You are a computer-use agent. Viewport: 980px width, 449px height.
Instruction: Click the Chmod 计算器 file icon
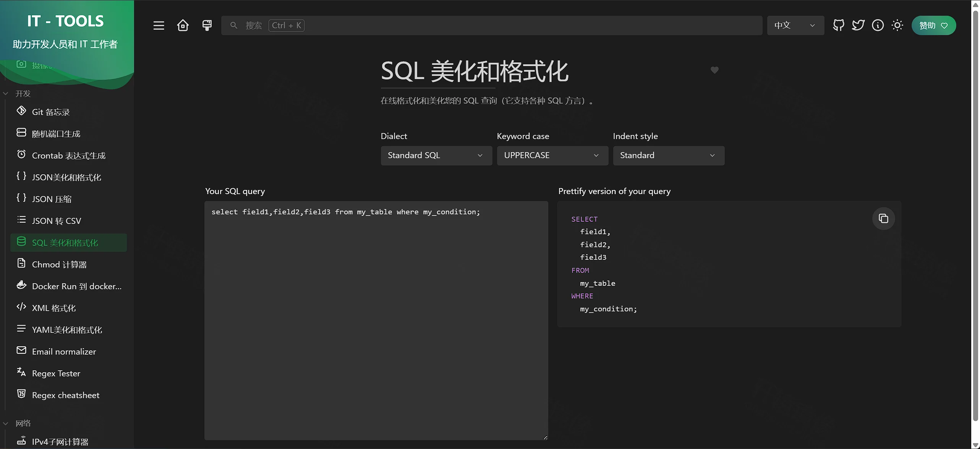[21, 263]
